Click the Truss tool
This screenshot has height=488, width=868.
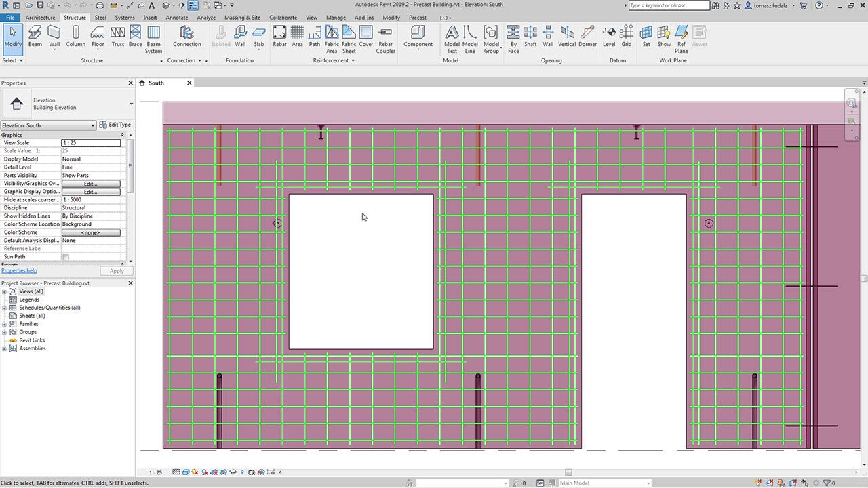[118, 37]
